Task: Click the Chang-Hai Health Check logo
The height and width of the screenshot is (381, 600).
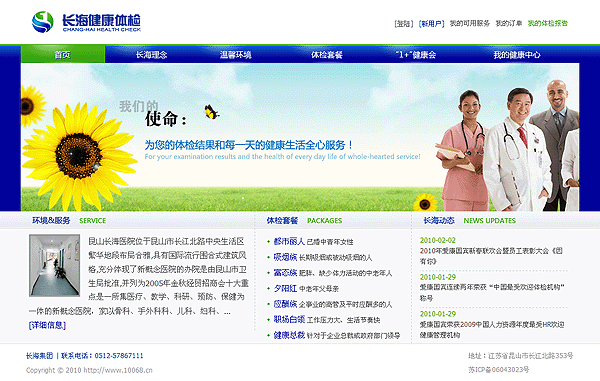Action: pyautogui.click(x=86, y=22)
